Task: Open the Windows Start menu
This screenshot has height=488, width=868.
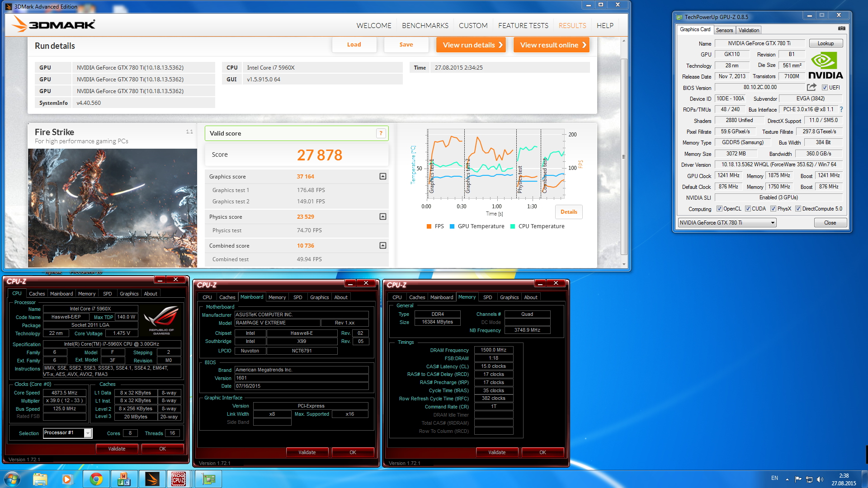Action: point(12,479)
